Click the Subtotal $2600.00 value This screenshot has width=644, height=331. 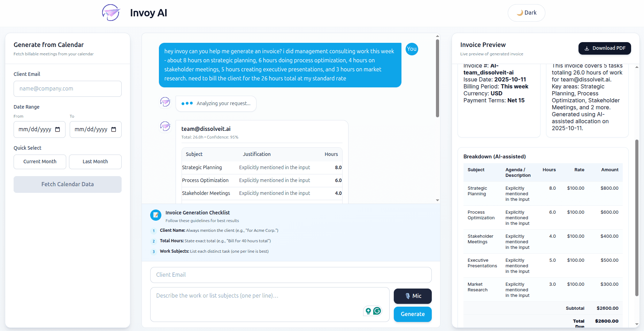pyautogui.click(x=607, y=308)
